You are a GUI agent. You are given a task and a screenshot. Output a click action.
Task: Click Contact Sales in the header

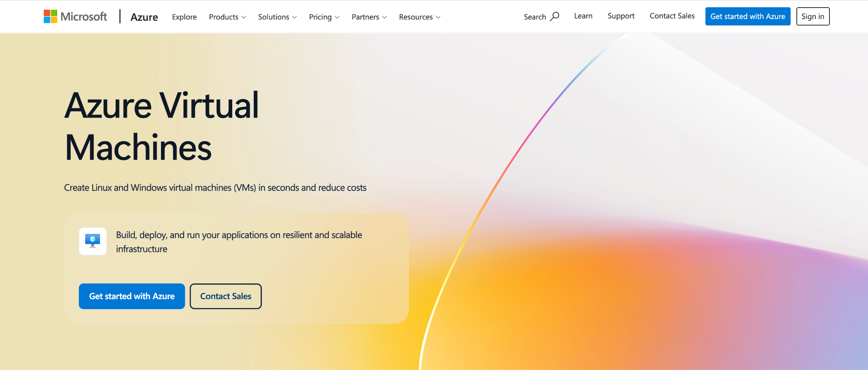pyautogui.click(x=672, y=16)
